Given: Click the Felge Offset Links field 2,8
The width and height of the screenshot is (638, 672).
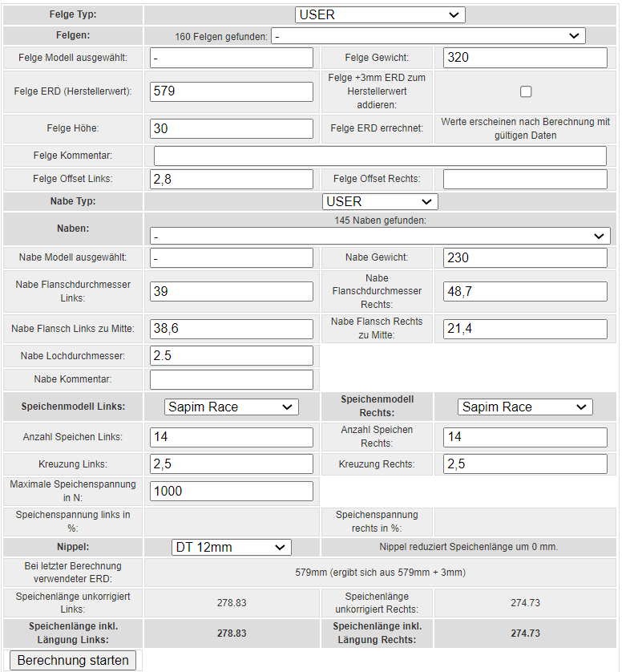Looking at the screenshot, I should (232, 179).
